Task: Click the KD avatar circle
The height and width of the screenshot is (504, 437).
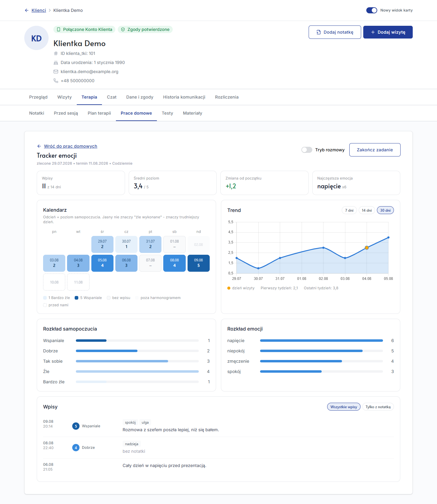Action: [36, 38]
